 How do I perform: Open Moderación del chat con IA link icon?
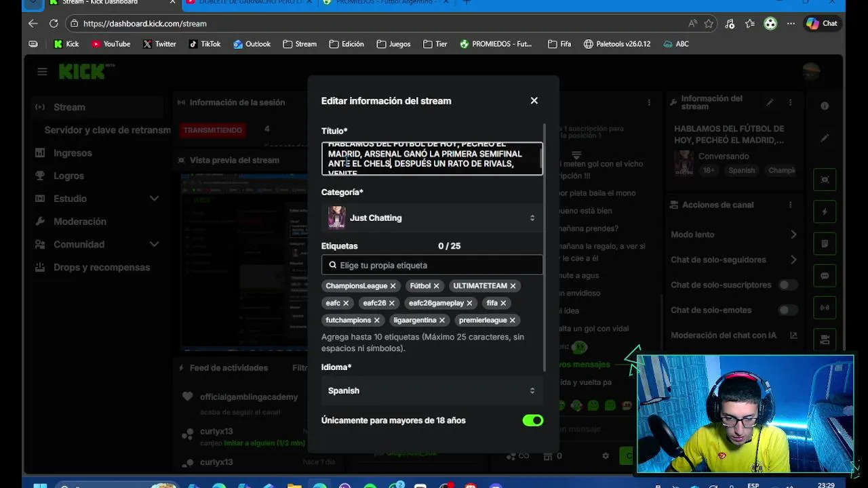[x=793, y=335]
